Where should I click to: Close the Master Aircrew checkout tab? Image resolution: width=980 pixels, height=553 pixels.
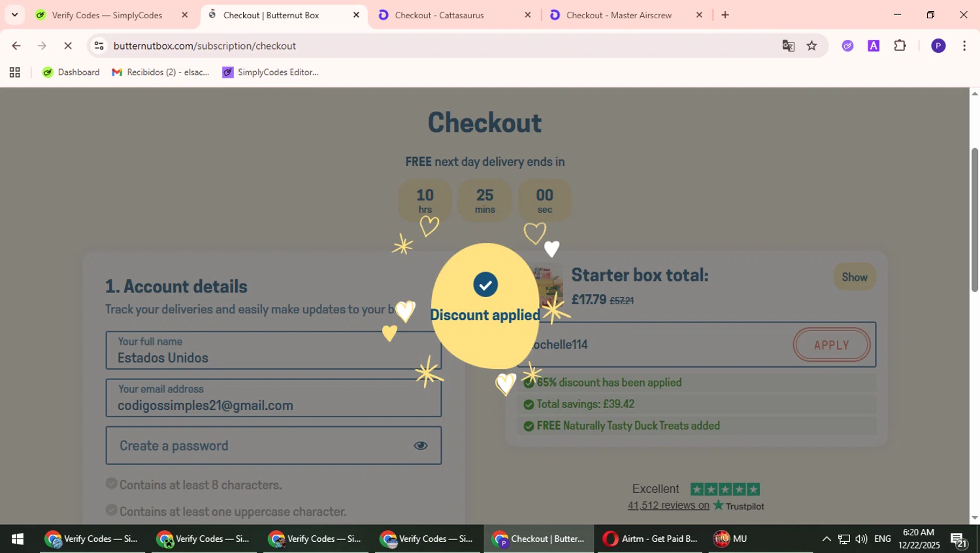point(699,15)
